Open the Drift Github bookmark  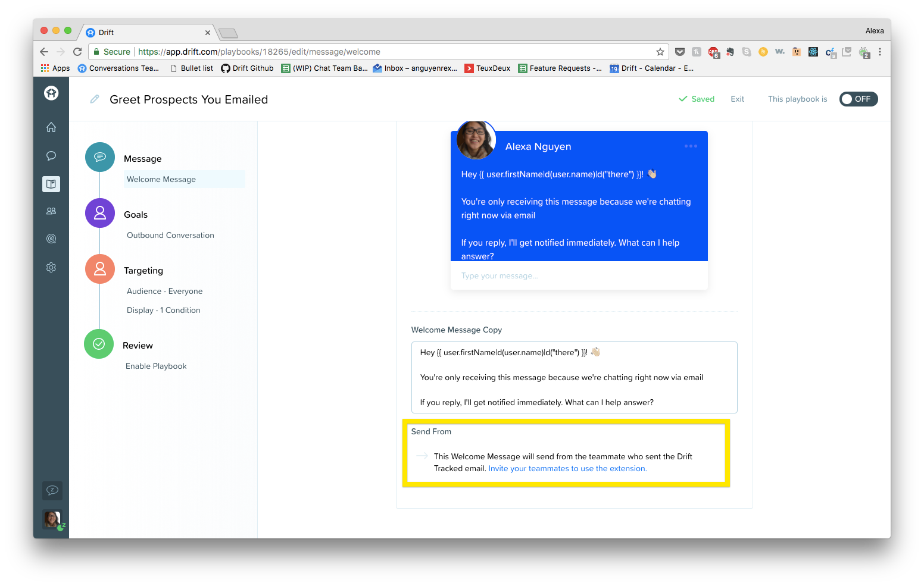coord(247,68)
